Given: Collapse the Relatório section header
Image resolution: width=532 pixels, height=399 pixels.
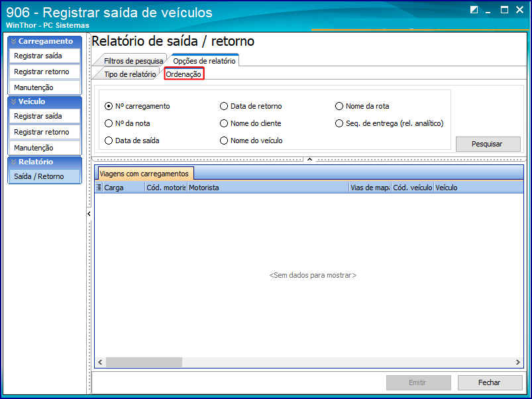Looking at the screenshot, I should coord(44,162).
